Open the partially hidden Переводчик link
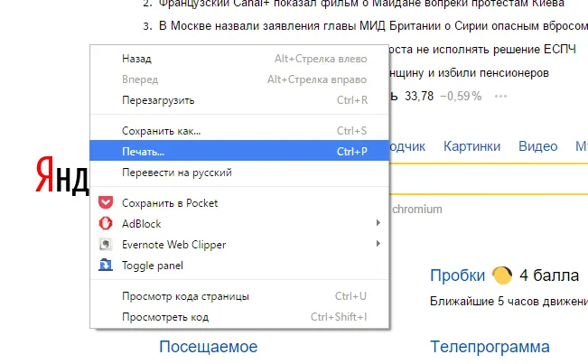Viewport: 588px width, 364px height. pos(407,146)
